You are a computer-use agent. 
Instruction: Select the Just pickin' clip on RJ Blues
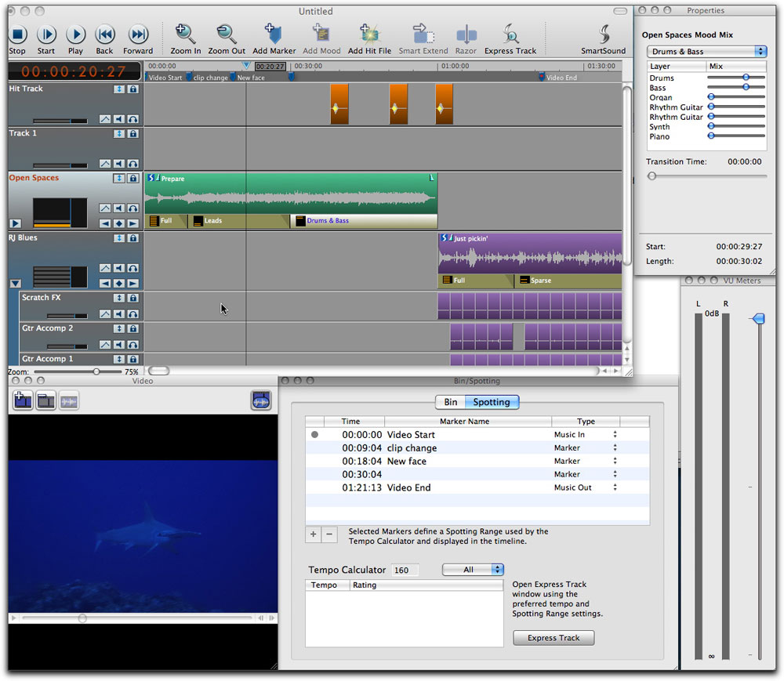[529, 253]
